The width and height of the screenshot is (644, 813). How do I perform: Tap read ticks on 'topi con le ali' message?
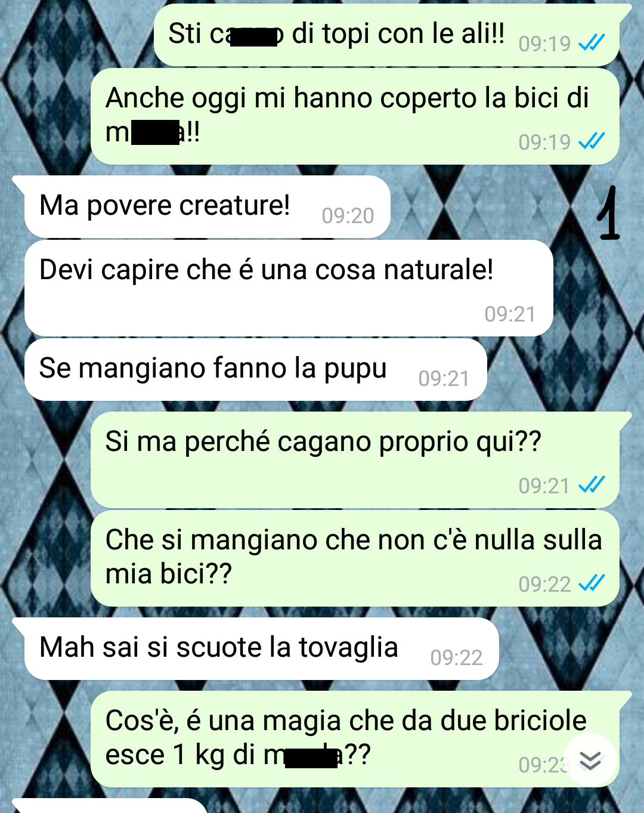(x=592, y=42)
